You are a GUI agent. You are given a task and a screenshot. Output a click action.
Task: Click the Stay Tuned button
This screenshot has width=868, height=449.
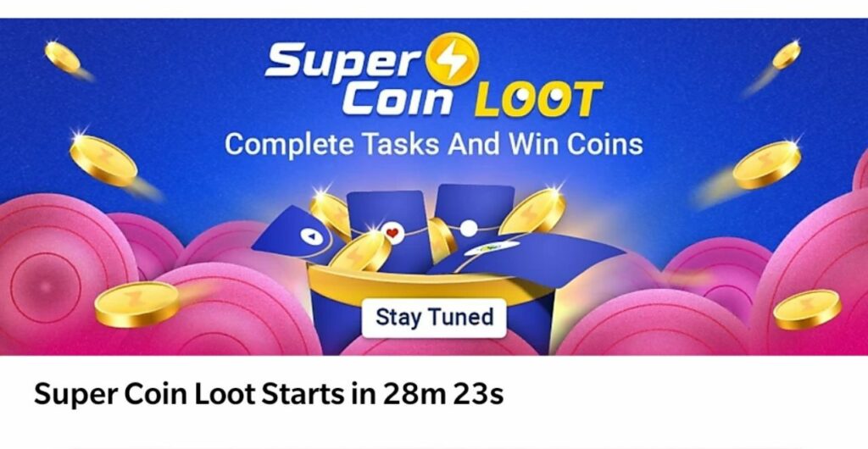[x=434, y=318]
